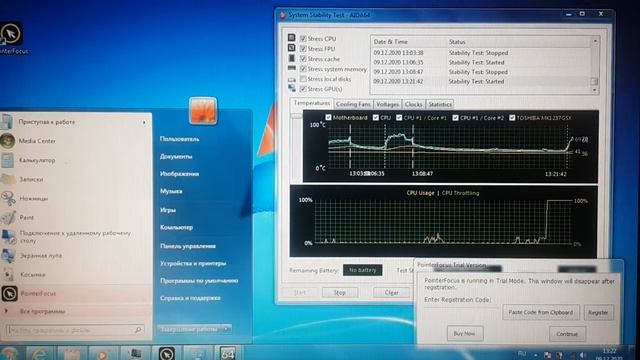Click the Buy Now button

coord(465,333)
